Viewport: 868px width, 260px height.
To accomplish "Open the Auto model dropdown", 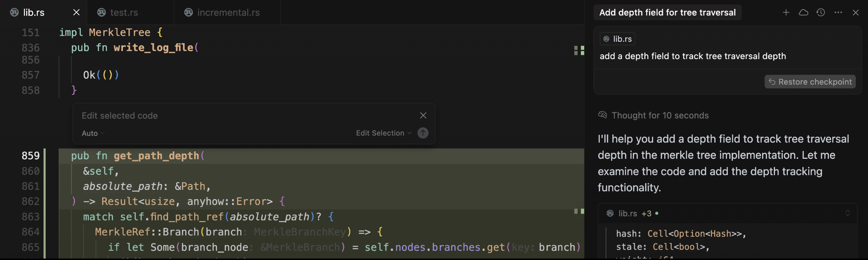I will [x=93, y=133].
